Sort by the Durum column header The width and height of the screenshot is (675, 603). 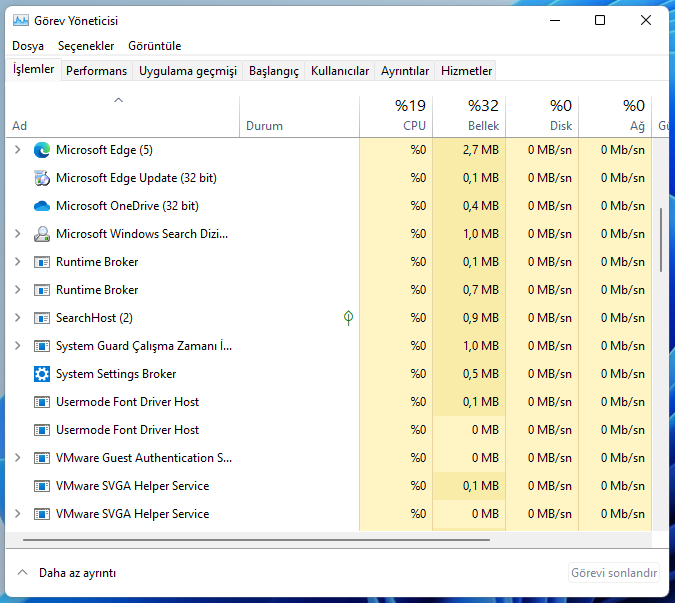[299, 116]
